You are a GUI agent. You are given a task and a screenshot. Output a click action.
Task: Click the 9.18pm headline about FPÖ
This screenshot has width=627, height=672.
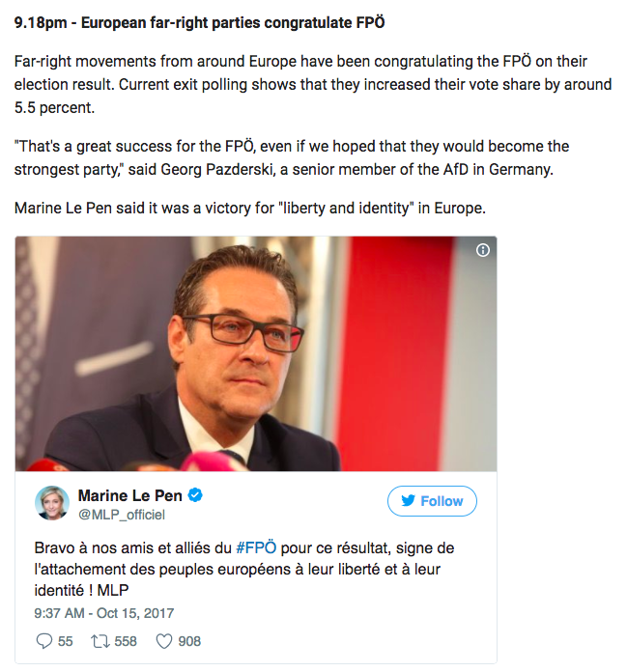point(199,22)
